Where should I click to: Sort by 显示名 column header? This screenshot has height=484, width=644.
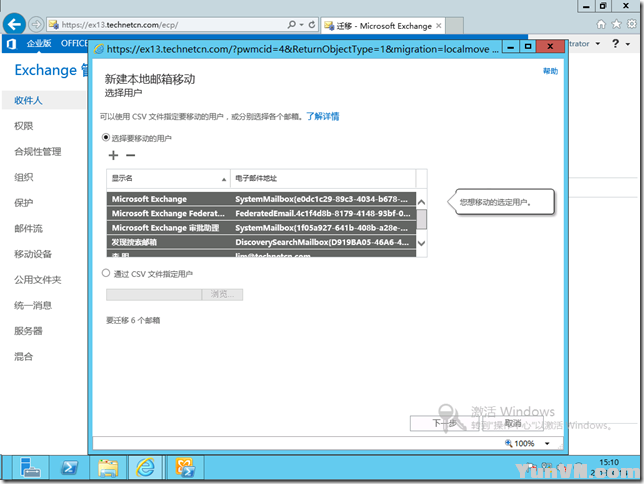pos(168,178)
